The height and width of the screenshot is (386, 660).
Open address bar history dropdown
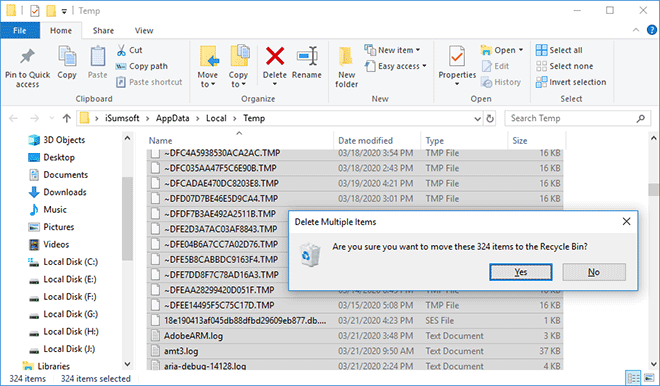click(x=478, y=119)
